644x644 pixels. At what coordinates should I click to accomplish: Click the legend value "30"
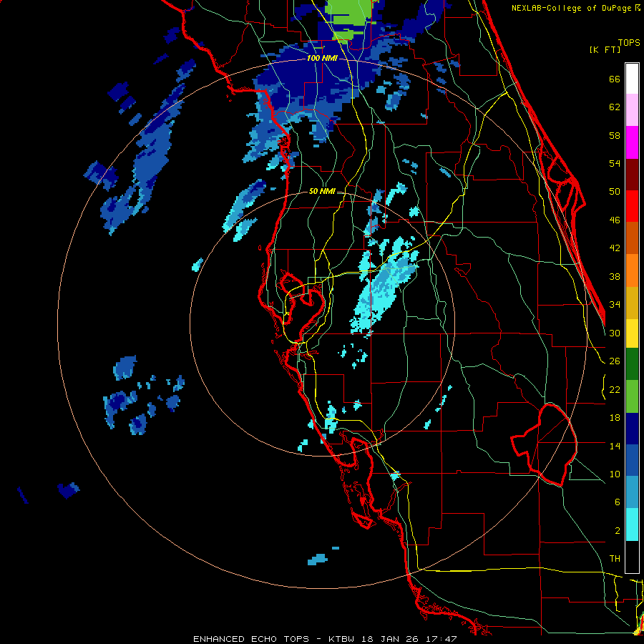point(615,333)
